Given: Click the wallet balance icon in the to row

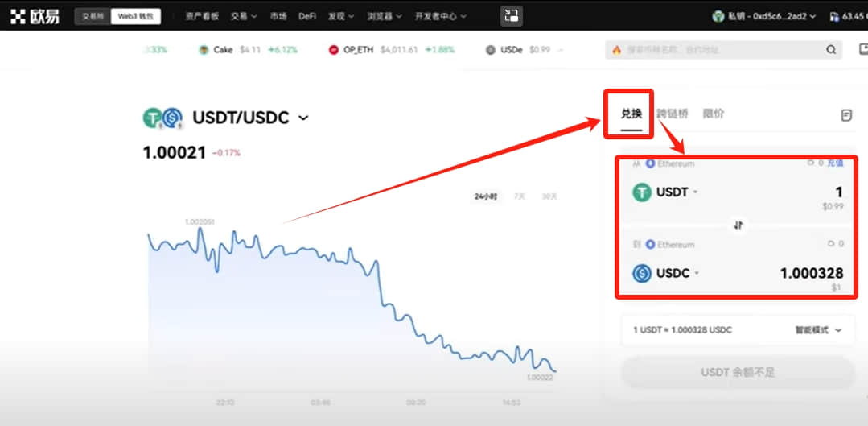Looking at the screenshot, I should (830, 244).
